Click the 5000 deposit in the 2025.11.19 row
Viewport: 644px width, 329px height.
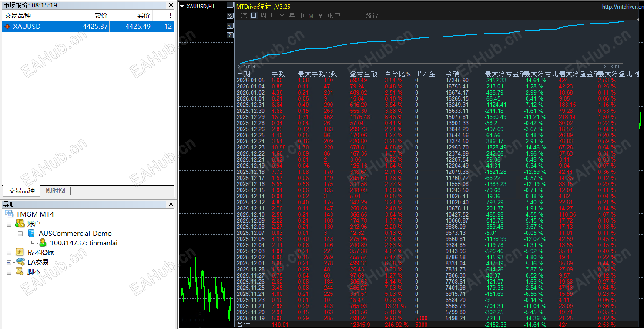pyautogui.click(x=421, y=319)
